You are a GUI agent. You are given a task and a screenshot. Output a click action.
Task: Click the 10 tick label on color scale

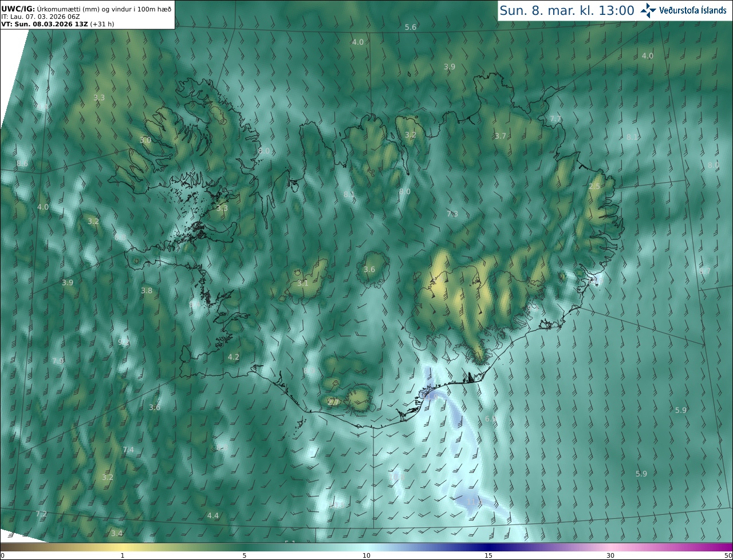tap(366, 556)
